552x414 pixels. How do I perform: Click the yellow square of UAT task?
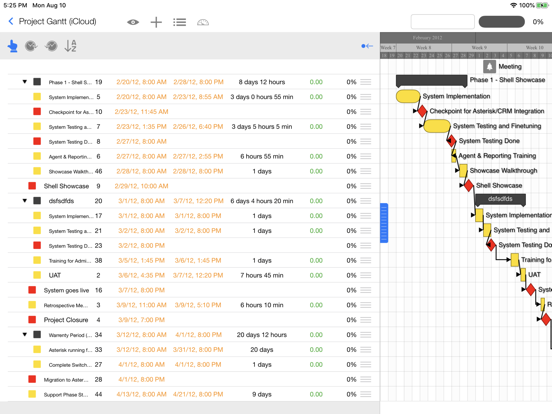[37, 275]
